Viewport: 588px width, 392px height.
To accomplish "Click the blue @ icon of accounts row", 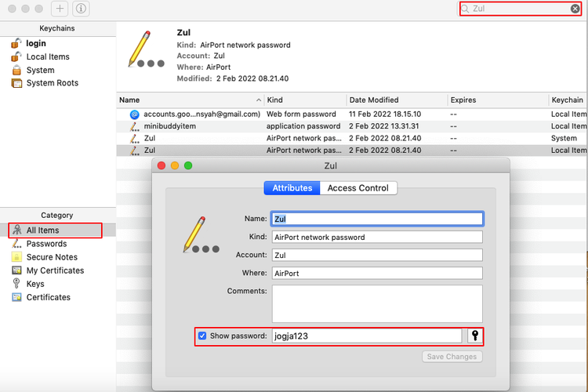I will point(134,114).
